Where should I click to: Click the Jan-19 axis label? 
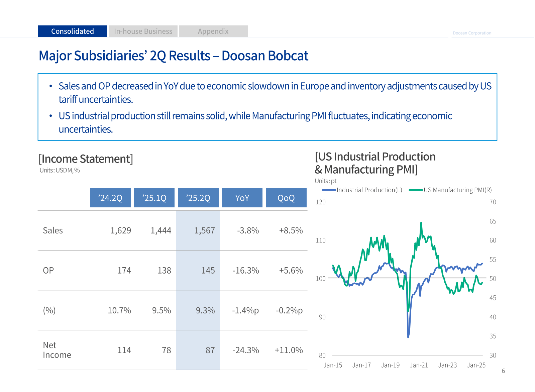pos(390,365)
